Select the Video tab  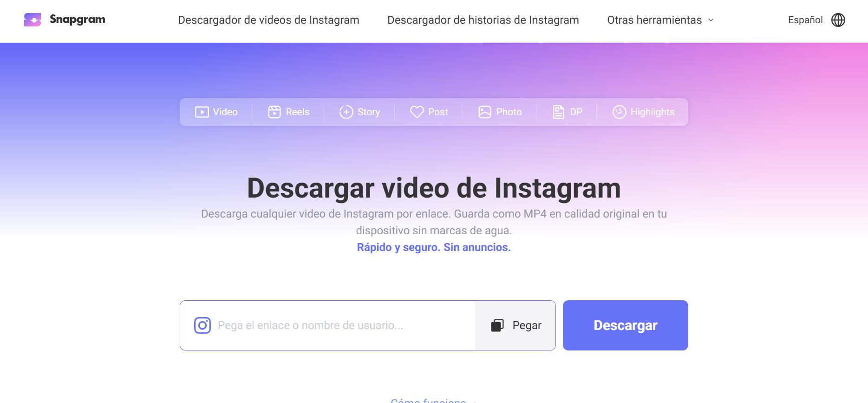coord(216,112)
